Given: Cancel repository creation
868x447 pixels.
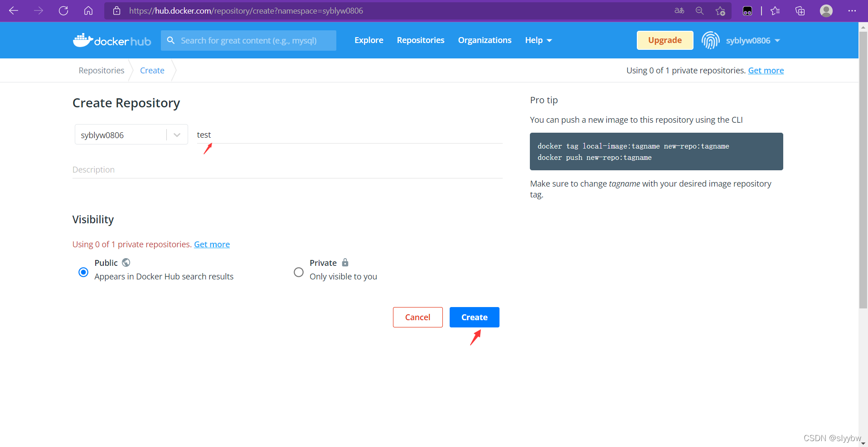Looking at the screenshot, I should pos(418,317).
